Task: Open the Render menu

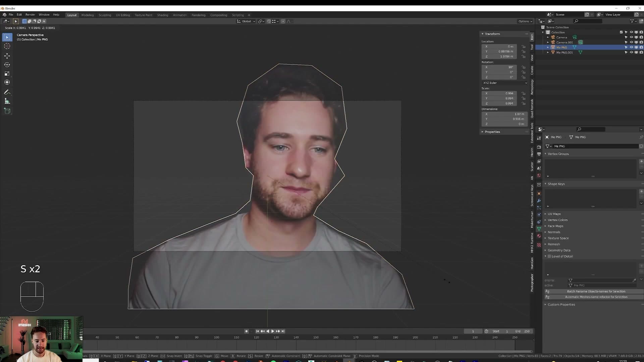Action: click(x=30, y=15)
